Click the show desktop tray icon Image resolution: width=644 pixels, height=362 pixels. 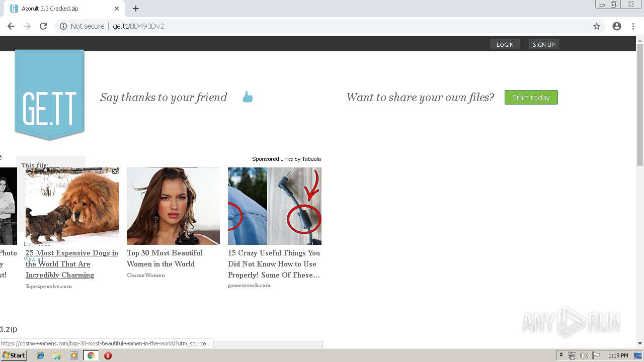(638, 355)
